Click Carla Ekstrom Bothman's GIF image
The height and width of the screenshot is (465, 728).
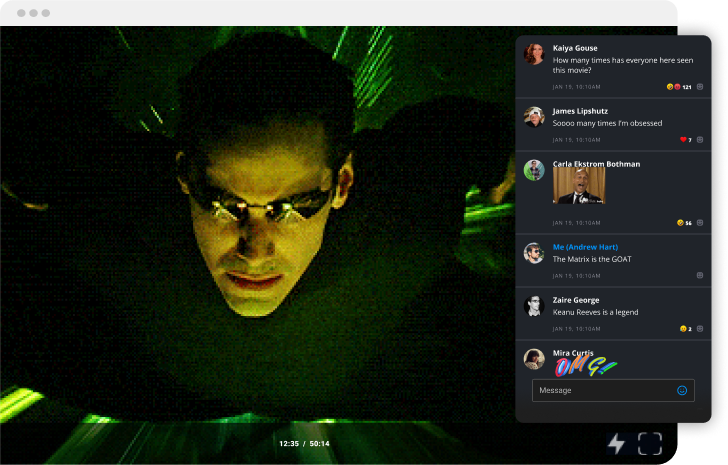pyautogui.click(x=578, y=185)
